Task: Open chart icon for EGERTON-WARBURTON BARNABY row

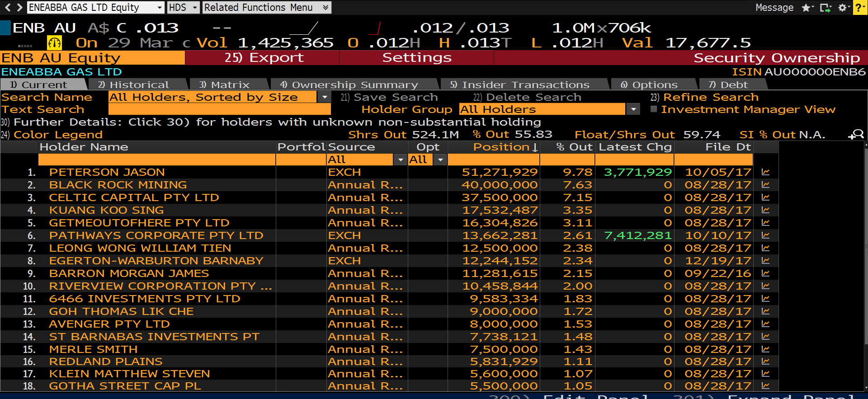Action: (x=765, y=261)
